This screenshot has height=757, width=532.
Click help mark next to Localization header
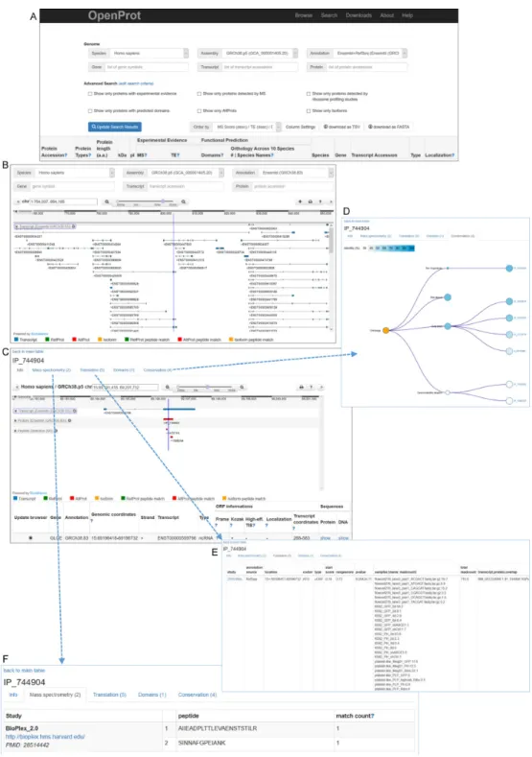(x=452, y=155)
